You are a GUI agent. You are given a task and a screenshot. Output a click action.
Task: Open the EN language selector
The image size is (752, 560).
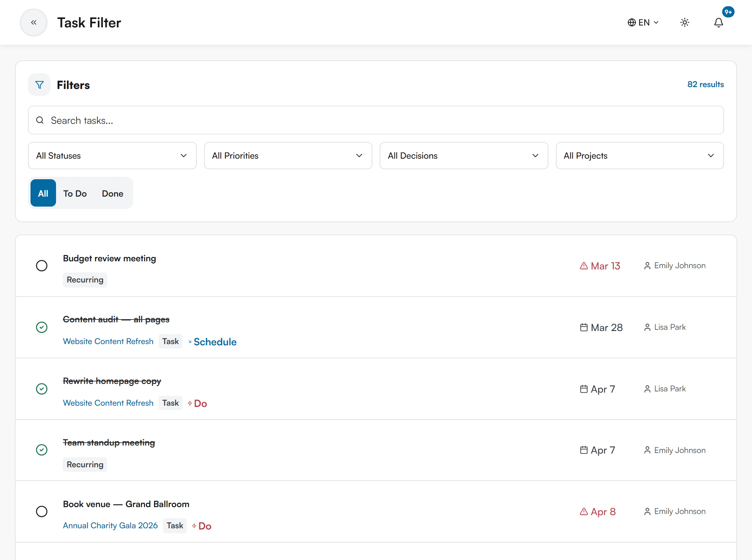[x=643, y=22]
